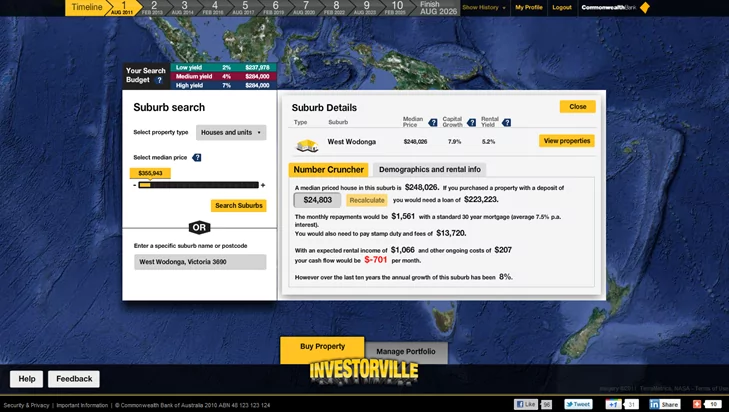This screenshot has height=412, width=729.
Task: Select timeline step 3
Action: pos(184,8)
